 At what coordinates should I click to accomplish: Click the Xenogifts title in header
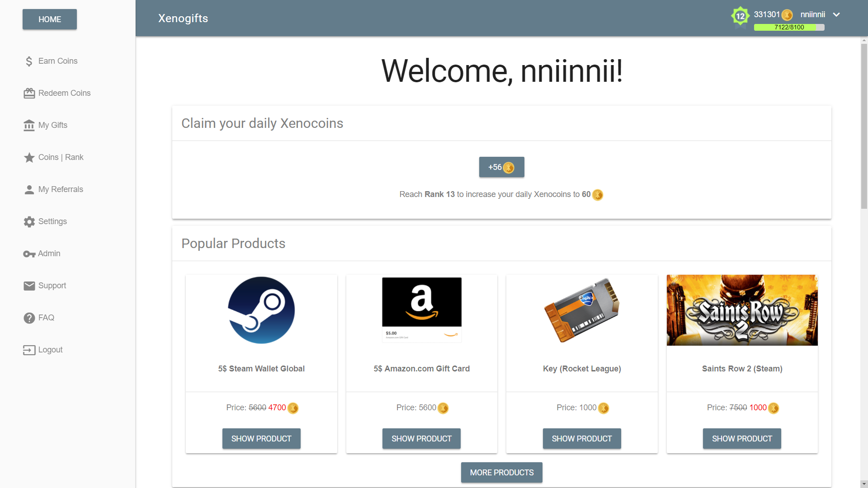(x=183, y=19)
